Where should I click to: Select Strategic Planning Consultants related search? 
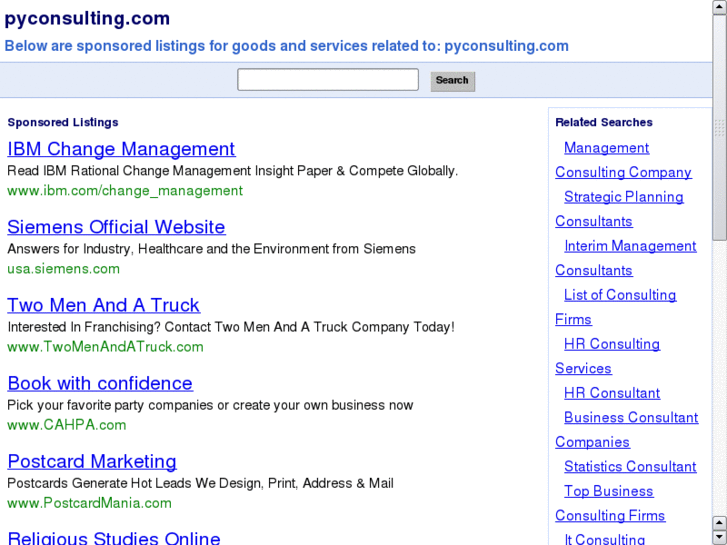point(623,197)
